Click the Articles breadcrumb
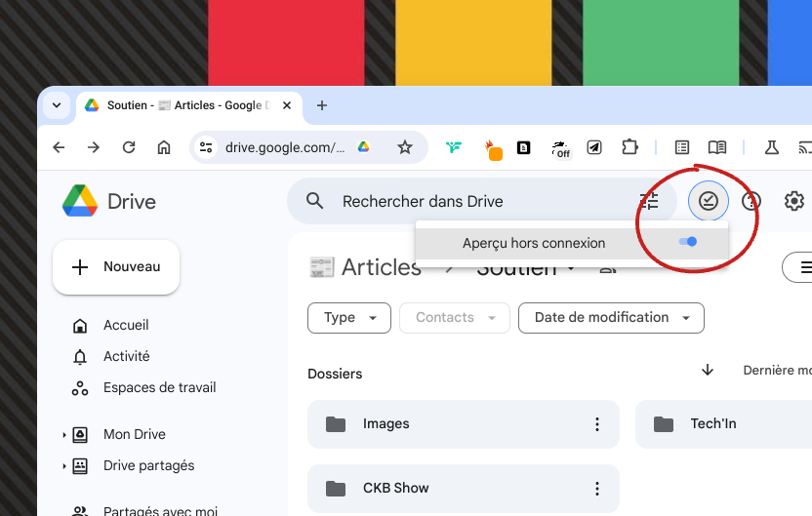812x516 pixels. pos(382,267)
